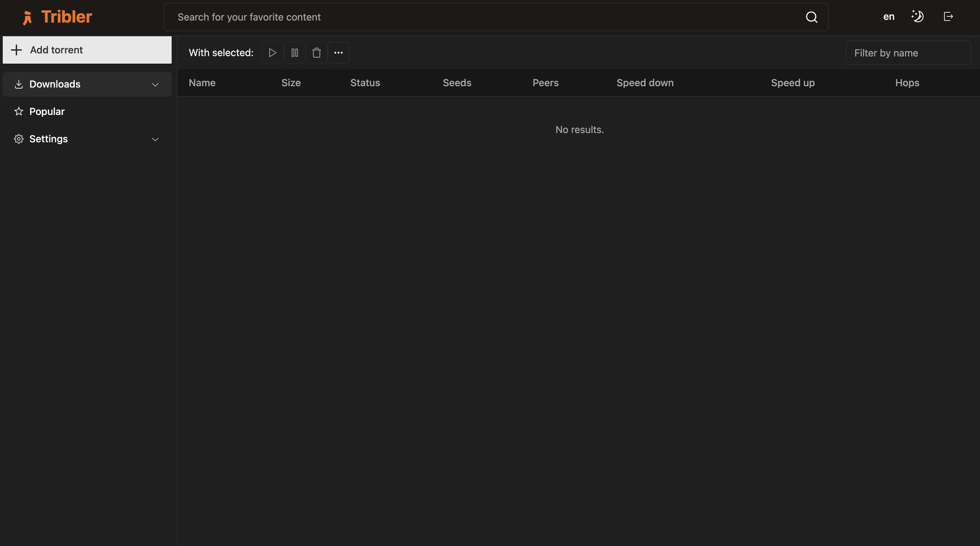Resume the selected downloads with the play icon

272,53
